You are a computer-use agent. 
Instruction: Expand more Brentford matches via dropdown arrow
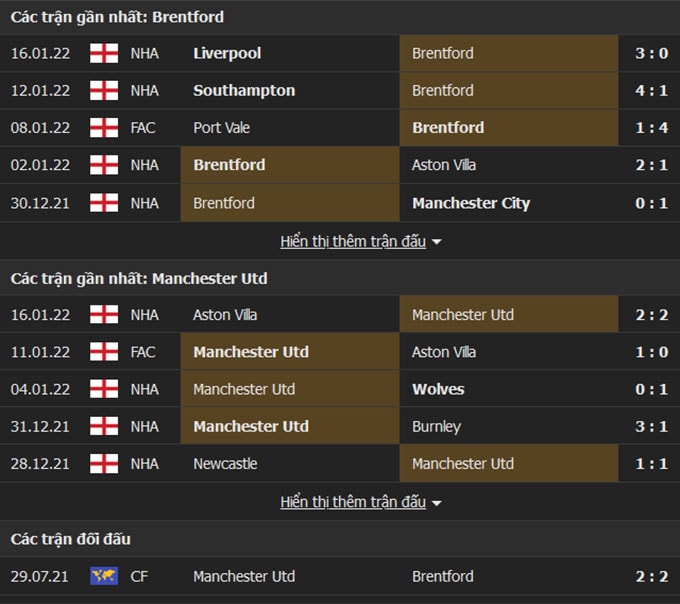tap(437, 242)
